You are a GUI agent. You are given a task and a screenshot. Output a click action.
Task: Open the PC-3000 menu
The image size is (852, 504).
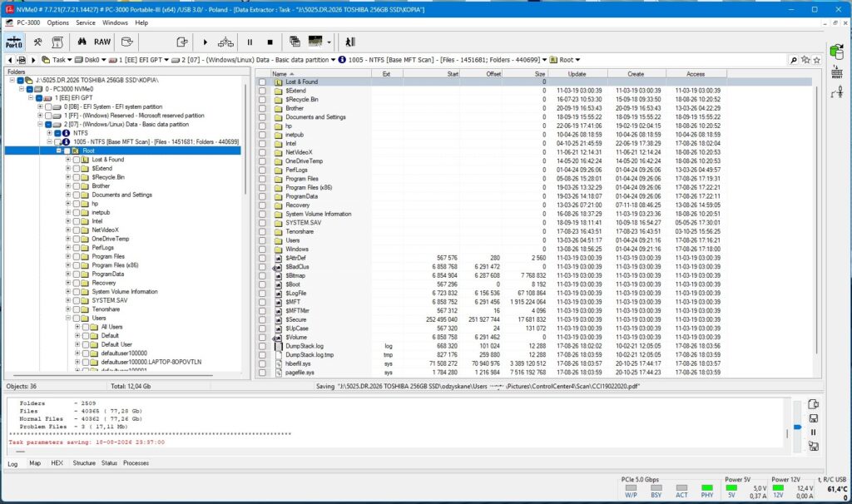click(x=27, y=22)
